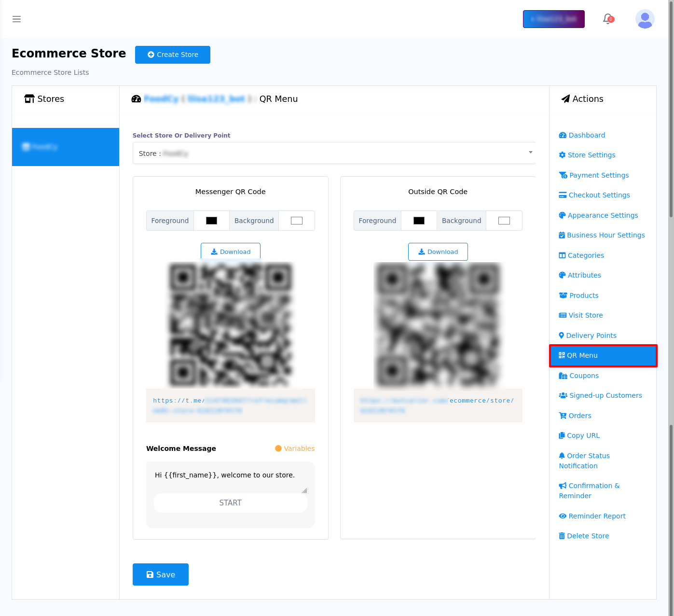Click the Confirmation & Reminder megaphone icon
Viewport: 674px width, 616px height.
[x=563, y=486]
